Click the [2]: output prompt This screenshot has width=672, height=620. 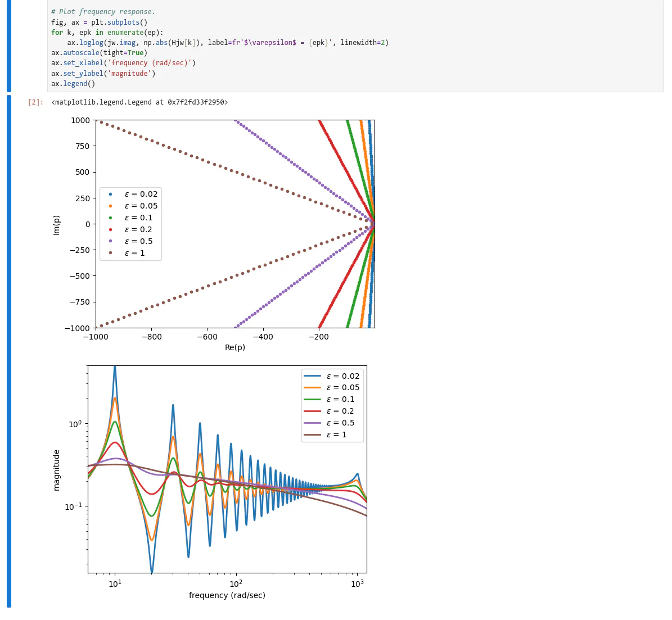click(x=35, y=102)
